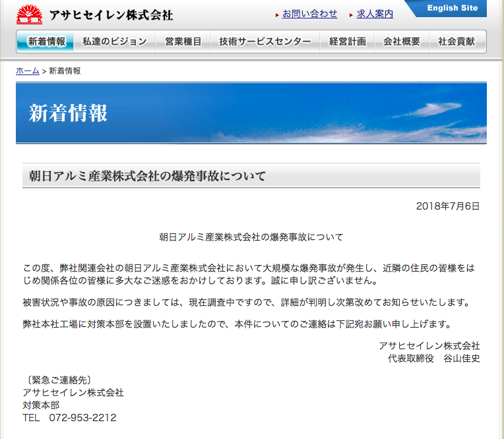Click the heading 朝日アルミ産業株式会社の爆発事故について in gray bar

click(147, 176)
